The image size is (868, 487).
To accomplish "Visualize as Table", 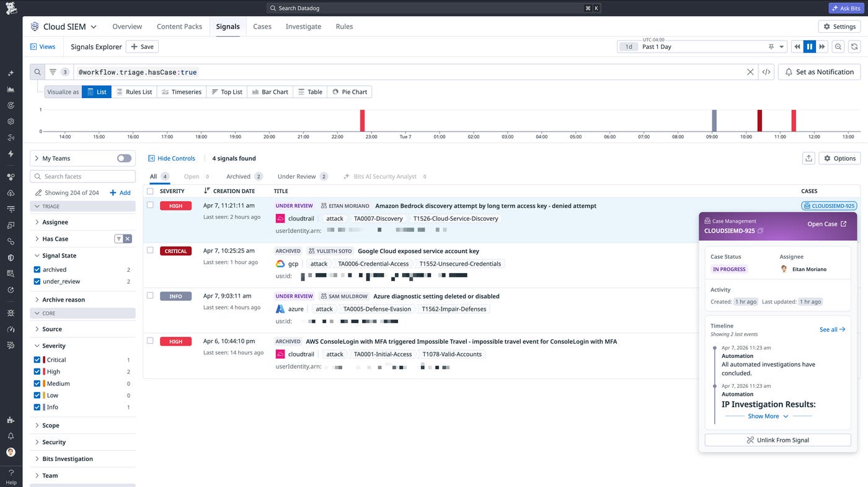I will click(310, 92).
